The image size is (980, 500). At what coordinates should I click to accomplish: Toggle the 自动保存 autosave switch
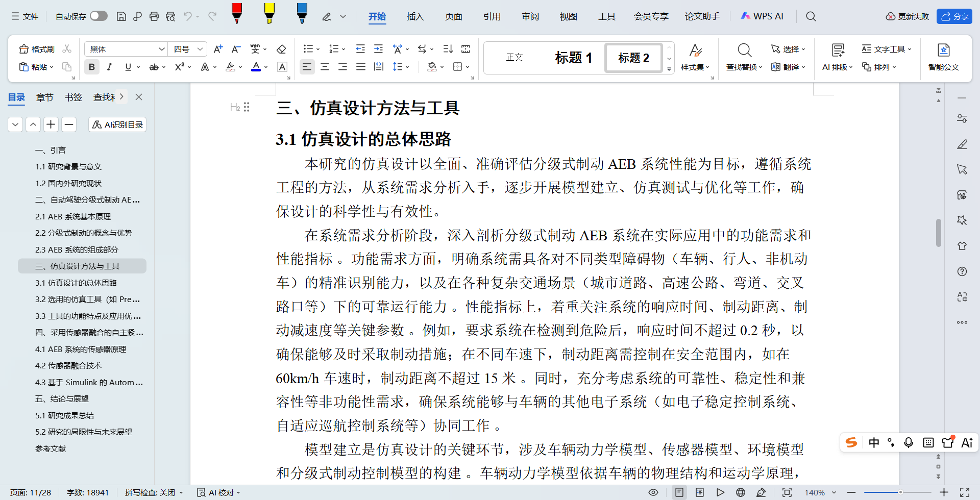pyautogui.click(x=99, y=16)
